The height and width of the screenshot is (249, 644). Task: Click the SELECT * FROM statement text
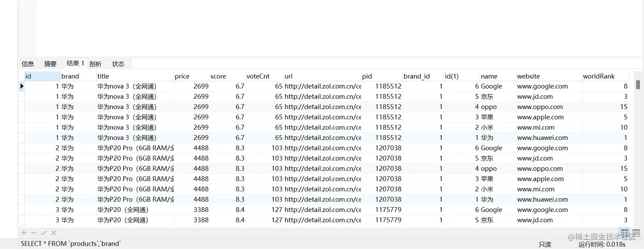pyautogui.click(x=71, y=244)
